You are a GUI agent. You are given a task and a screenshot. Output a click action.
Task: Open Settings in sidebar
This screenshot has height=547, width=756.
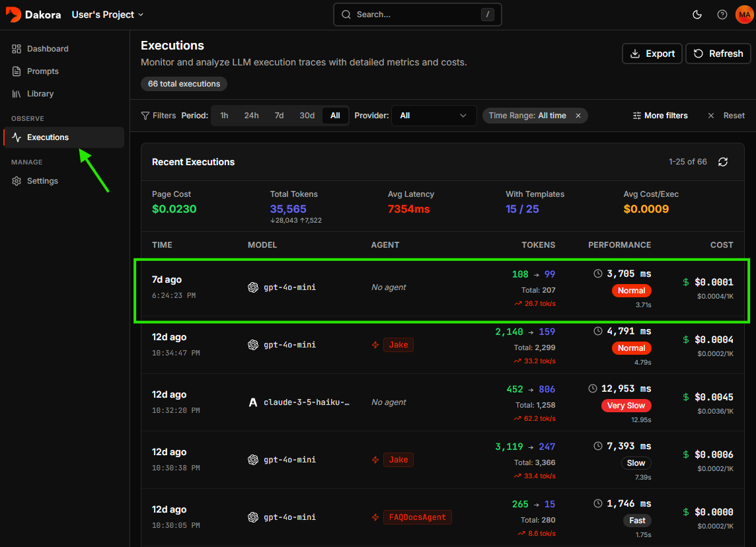pyautogui.click(x=63, y=181)
